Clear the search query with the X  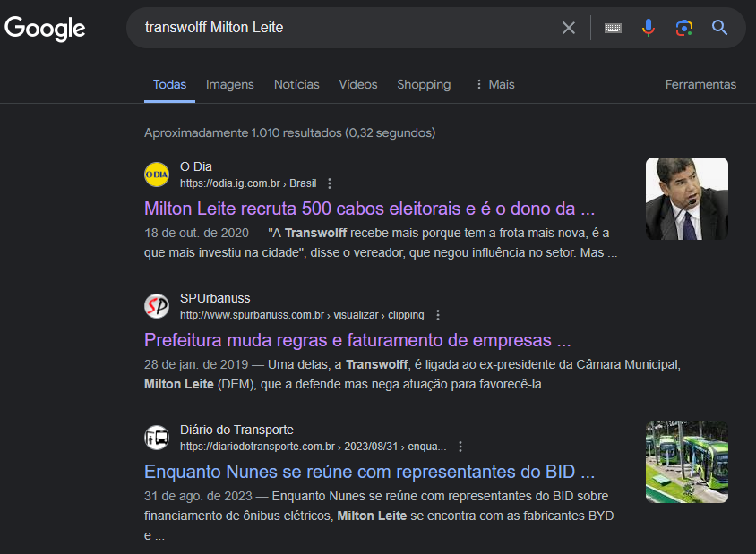[569, 28]
